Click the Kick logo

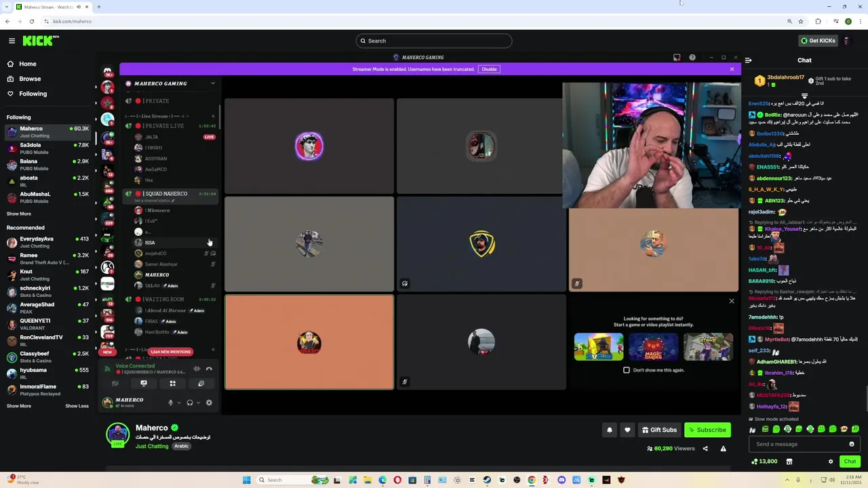[x=40, y=41]
